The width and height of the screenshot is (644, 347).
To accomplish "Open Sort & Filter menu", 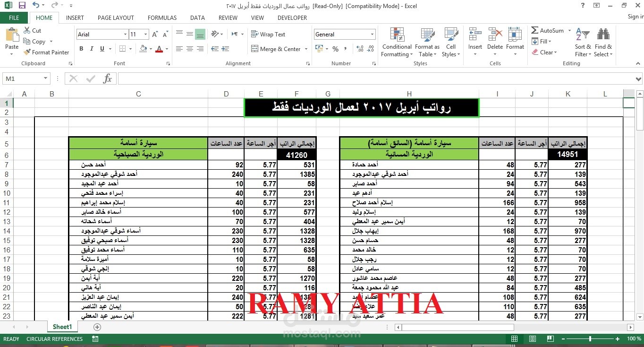I will (583, 43).
